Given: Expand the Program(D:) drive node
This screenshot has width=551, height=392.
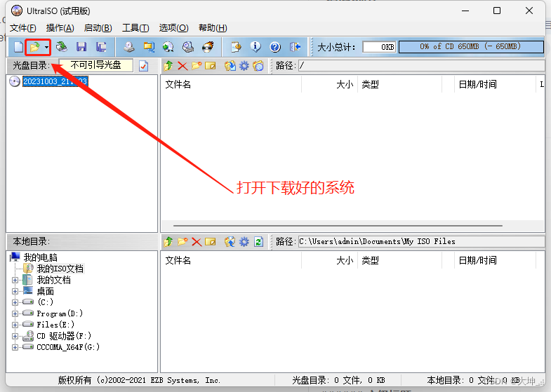Looking at the screenshot, I should pyautogui.click(x=15, y=313).
